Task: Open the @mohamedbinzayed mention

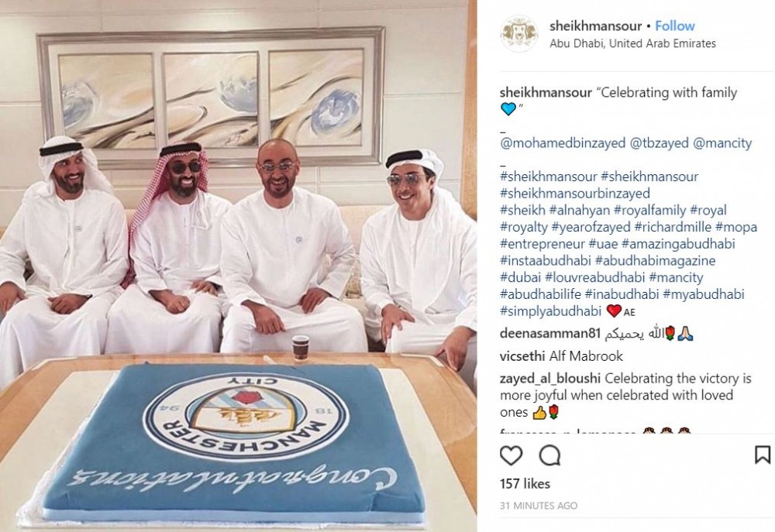Action: pos(563,143)
